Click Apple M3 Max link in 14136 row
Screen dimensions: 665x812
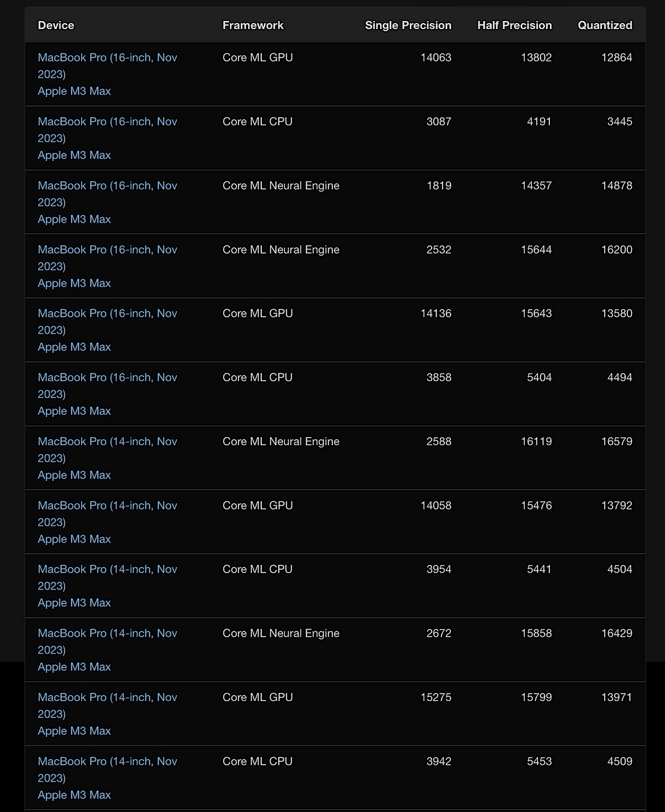(x=74, y=347)
